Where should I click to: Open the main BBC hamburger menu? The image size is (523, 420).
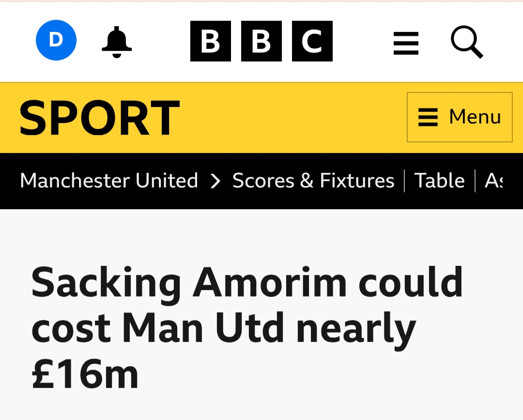coord(406,43)
